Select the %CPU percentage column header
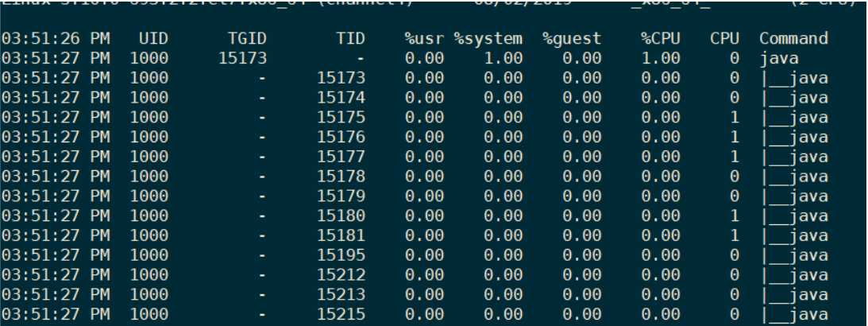The width and height of the screenshot is (868, 326). click(661, 38)
